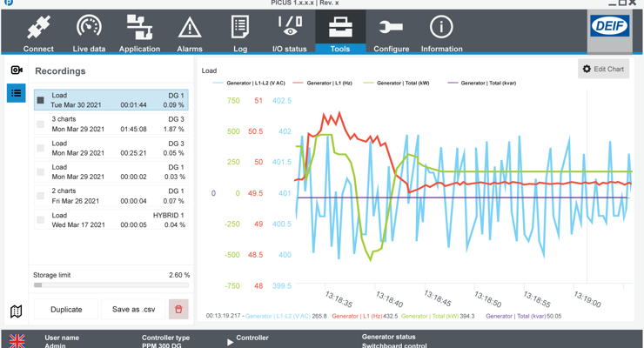This screenshot has width=644, height=348.
Task: Uncheck the Load Mar 30 recording
Action: coord(41,100)
